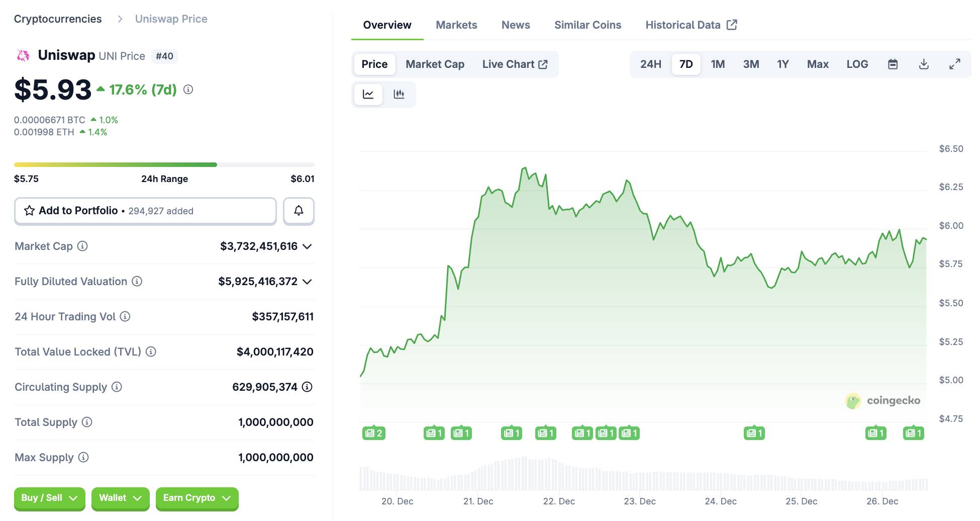Click the download chart data icon

[x=924, y=64]
